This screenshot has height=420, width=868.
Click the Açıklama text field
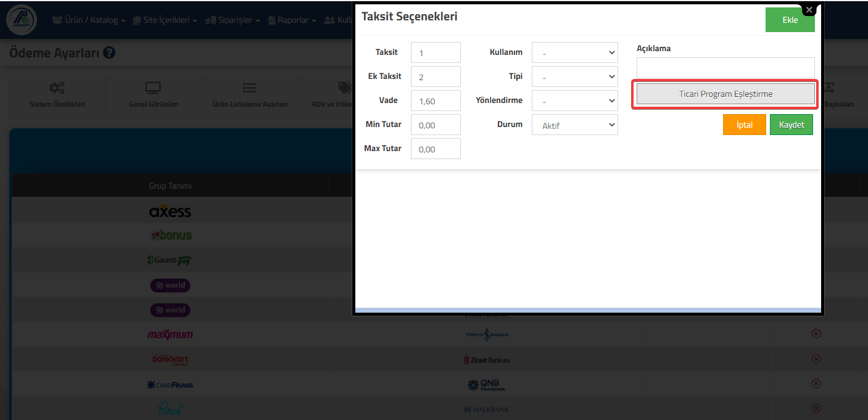click(x=725, y=68)
